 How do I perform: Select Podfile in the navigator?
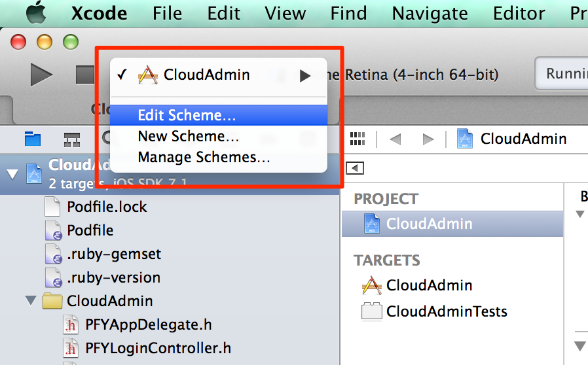(x=90, y=230)
